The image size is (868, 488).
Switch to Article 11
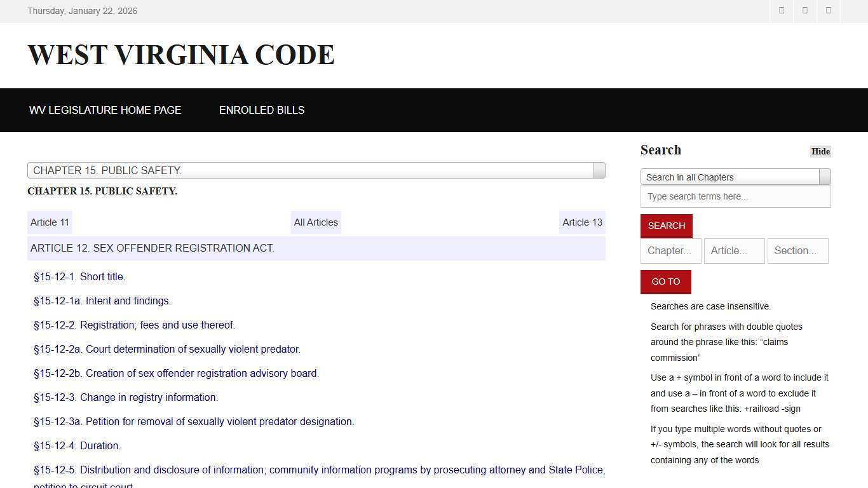(x=50, y=222)
